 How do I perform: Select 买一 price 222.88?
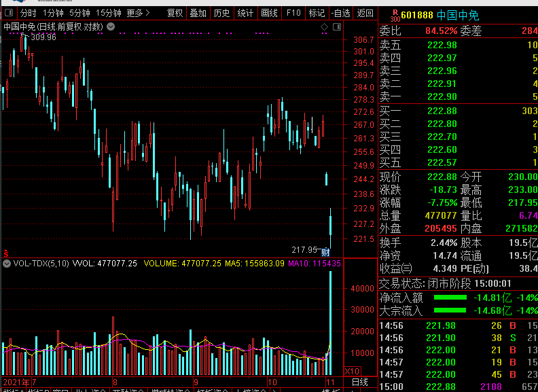pos(442,111)
